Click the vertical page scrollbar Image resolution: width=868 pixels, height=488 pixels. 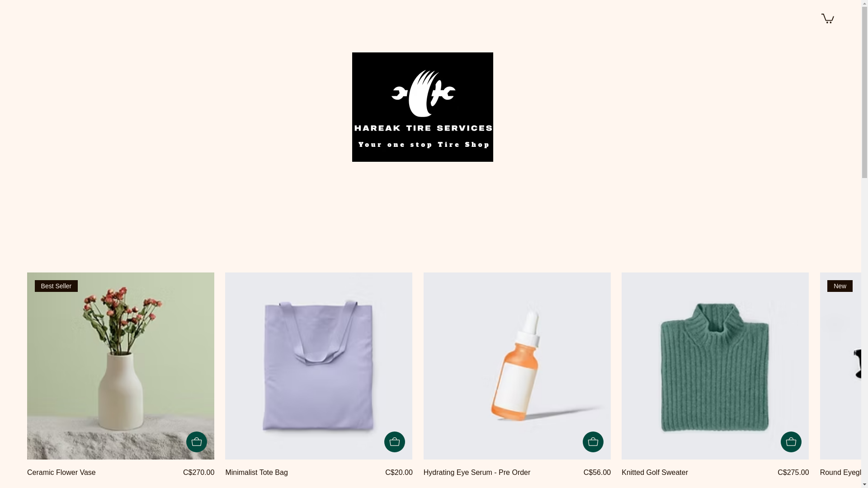point(865,244)
